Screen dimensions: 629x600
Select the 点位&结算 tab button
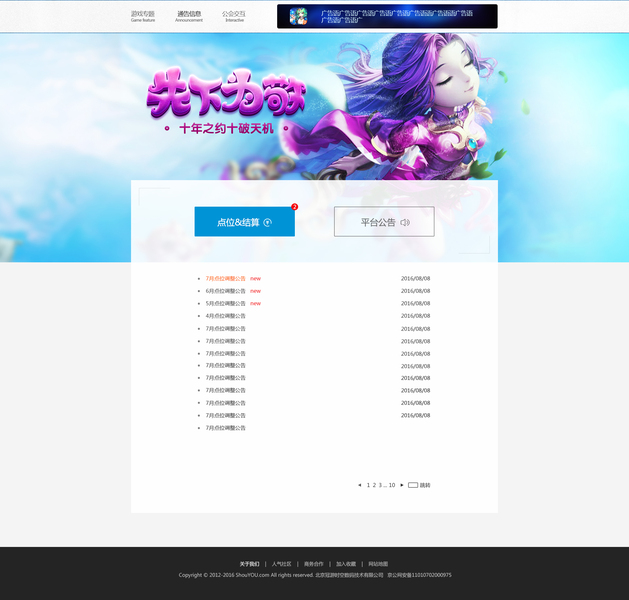click(245, 222)
